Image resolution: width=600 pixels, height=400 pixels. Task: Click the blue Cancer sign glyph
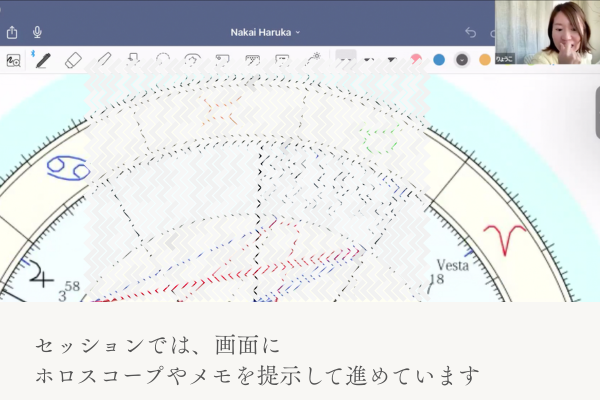68,168
